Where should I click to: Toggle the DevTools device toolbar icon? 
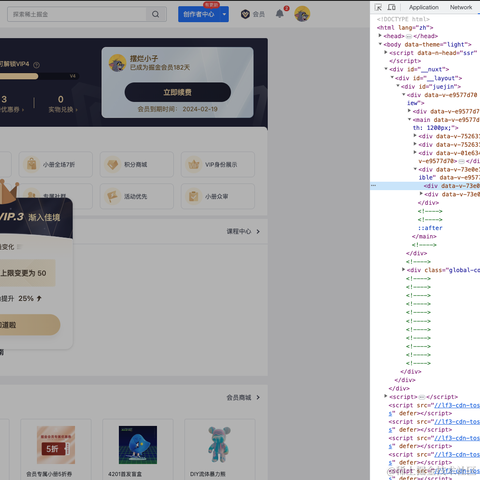tap(392, 7)
